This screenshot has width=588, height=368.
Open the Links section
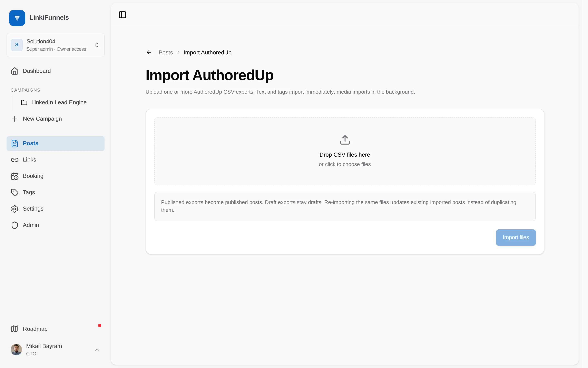(55, 160)
